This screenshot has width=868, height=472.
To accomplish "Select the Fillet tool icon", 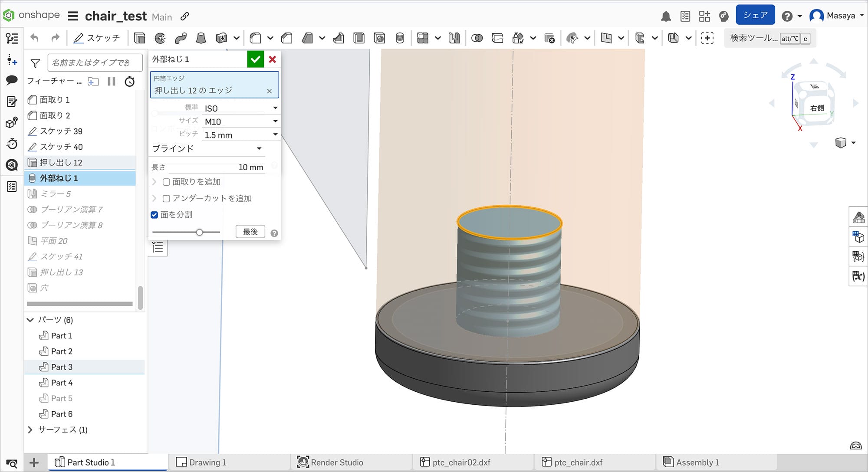I will pyautogui.click(x=255, y=38).
